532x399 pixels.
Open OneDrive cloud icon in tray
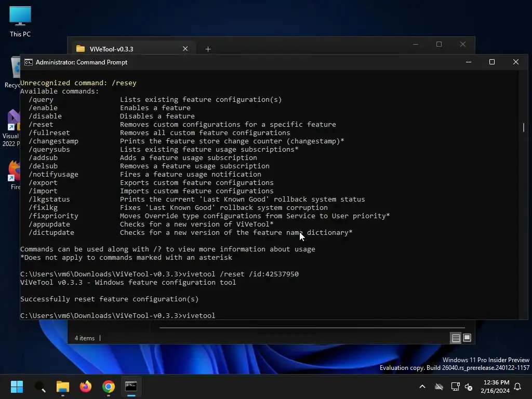439,387
